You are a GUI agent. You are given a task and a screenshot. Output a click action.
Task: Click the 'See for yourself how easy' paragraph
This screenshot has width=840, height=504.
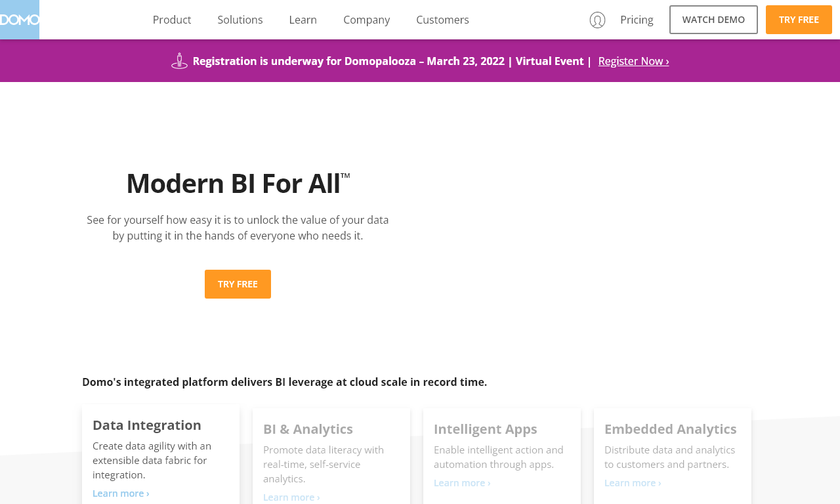238,228
